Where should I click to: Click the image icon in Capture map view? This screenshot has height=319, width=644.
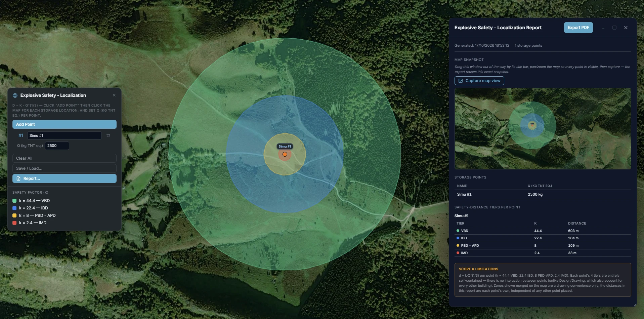pyautogui.click(x=461, y=81)
